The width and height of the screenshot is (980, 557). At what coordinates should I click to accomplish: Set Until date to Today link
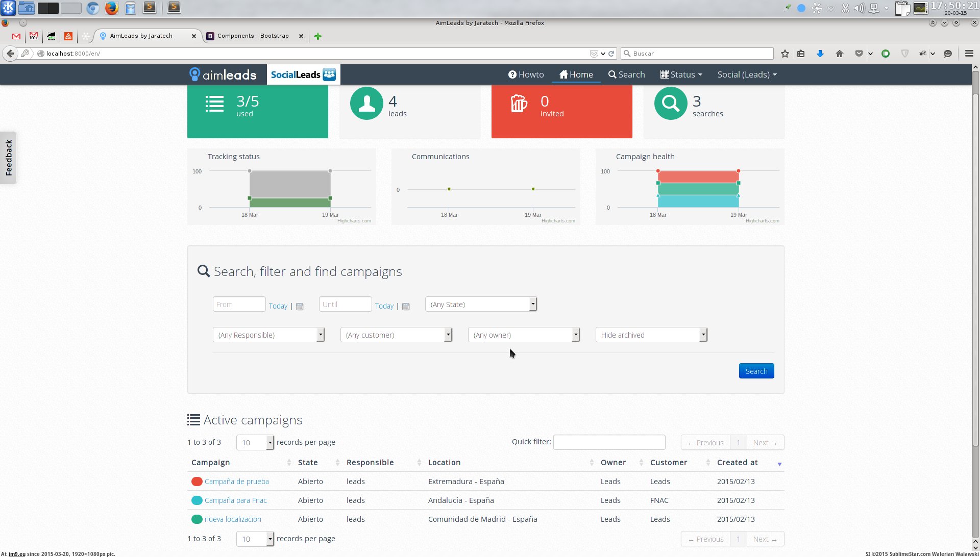click(x=384, y=306)
